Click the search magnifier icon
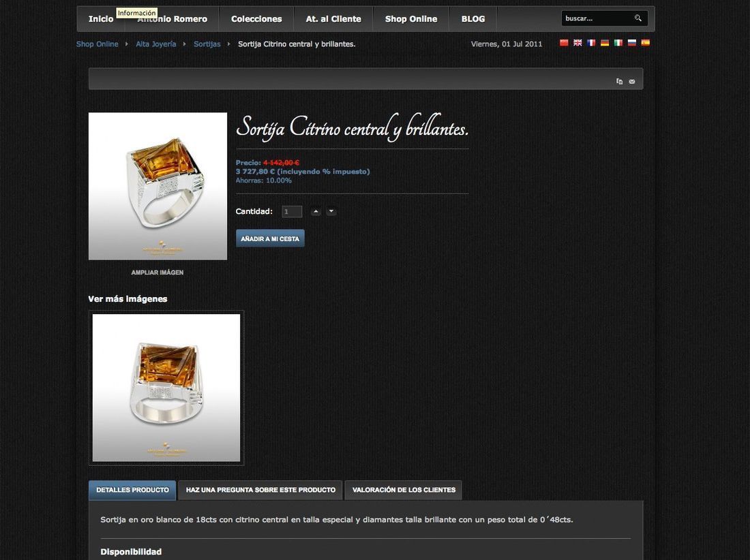 (637, 18)
